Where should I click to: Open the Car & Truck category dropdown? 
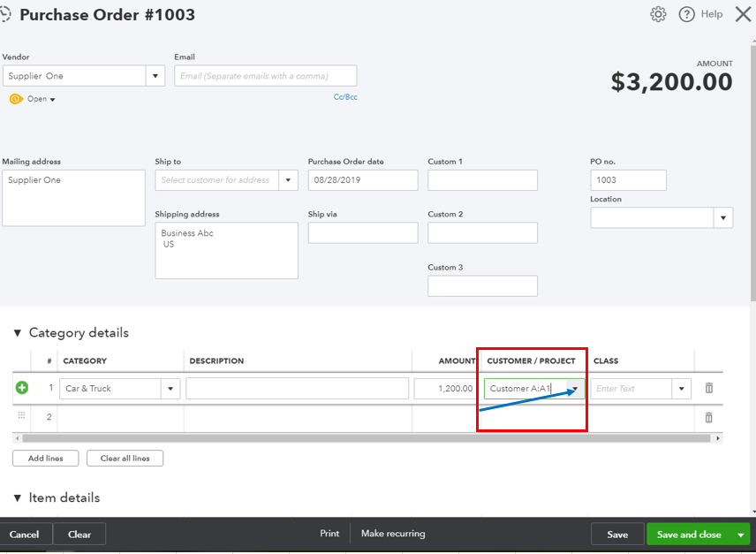(170, 389)
